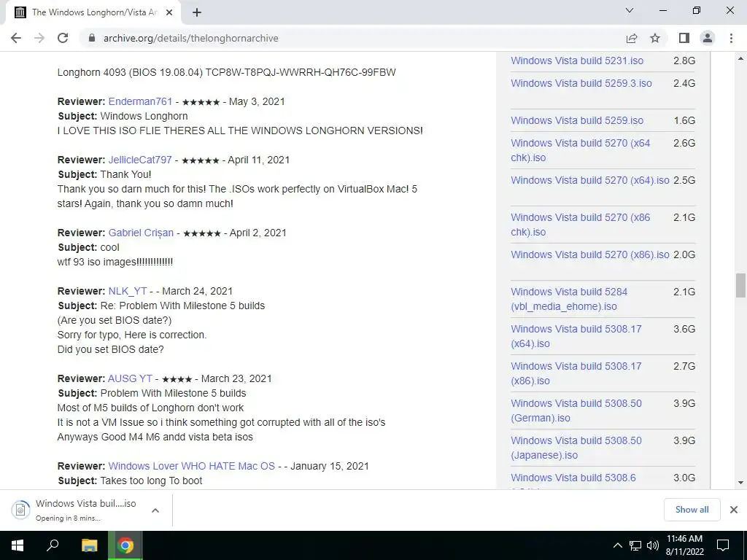Download Vista build 5308.50 (German).iso
The height and width of the screenshot is (560, 747).
point(576,410)
